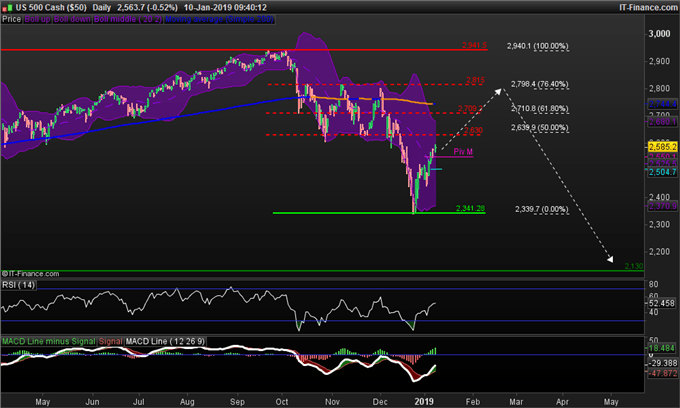Click the 3,000 price axis label

[x=659, y=34]
